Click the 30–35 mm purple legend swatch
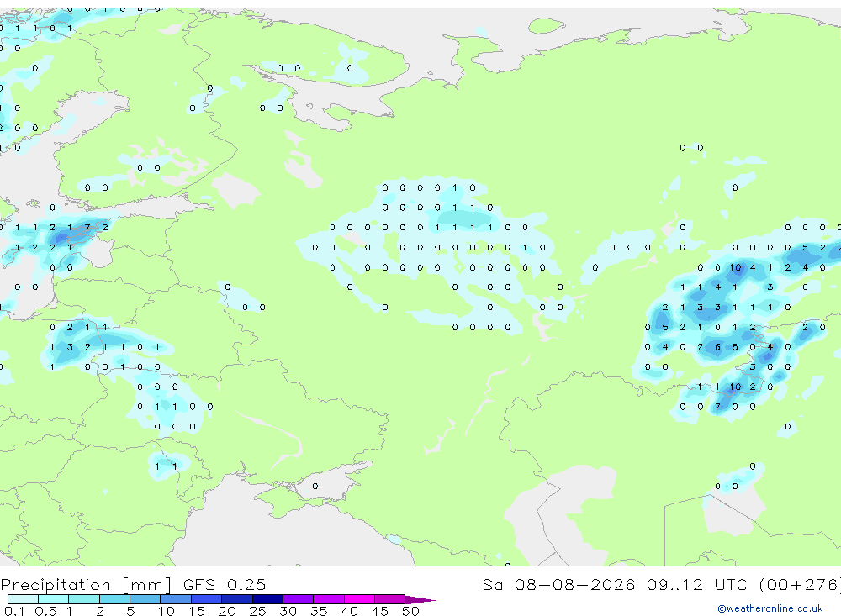The image size is (841, 616). coord(299,599)
